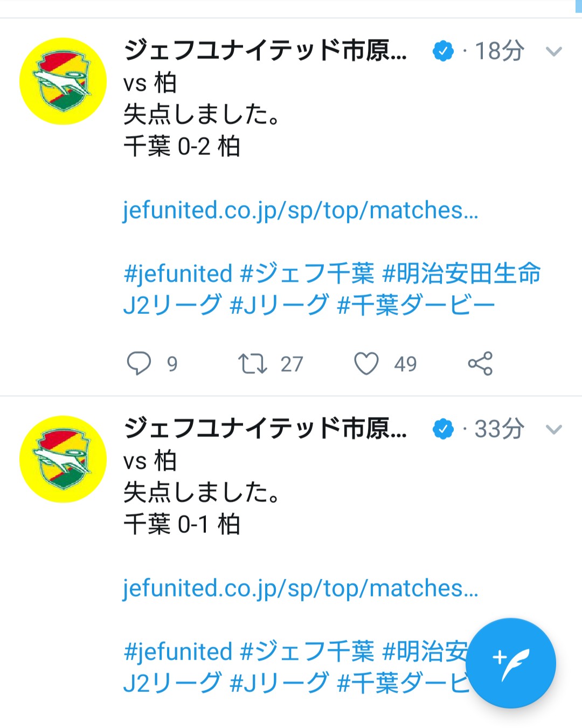Tap #ジェフ千葉 hashtag in the 0-2 tweet

[x=307, y=273]
